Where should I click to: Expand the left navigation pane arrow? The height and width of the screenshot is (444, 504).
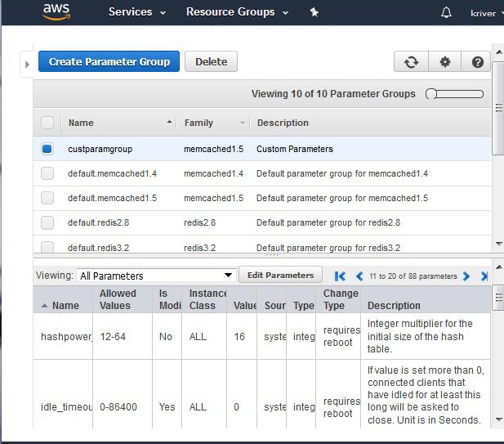coord(27,63)
